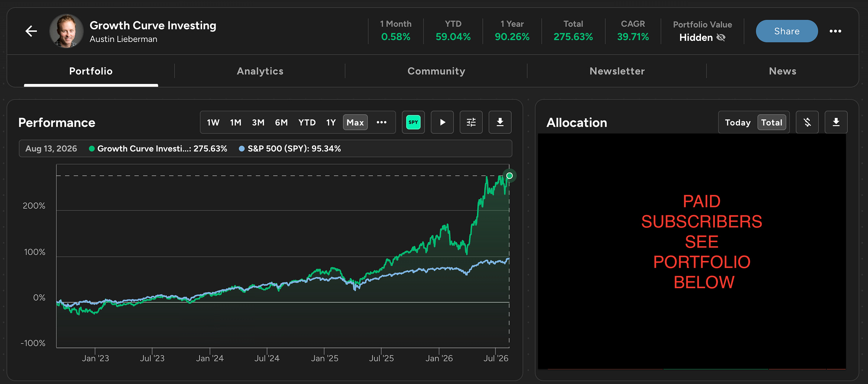Open the header more options menu
This screenshot has width=868, height=384.
835,31
